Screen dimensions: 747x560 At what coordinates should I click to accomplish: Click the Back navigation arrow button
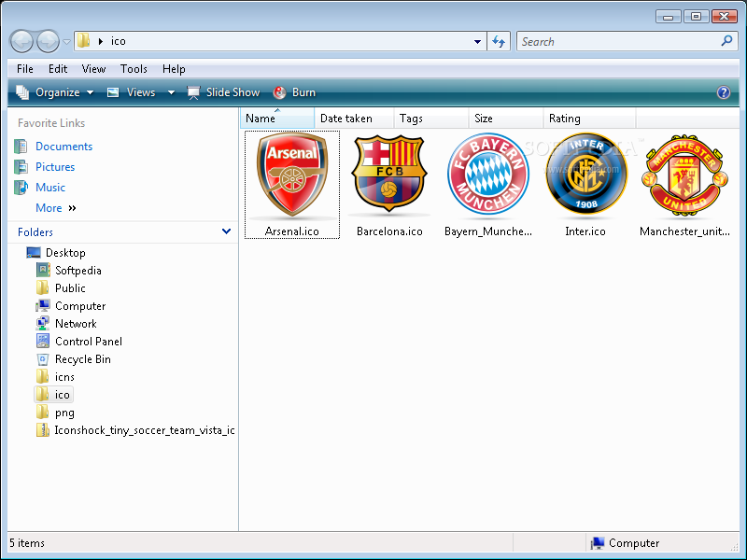[21, 41]
